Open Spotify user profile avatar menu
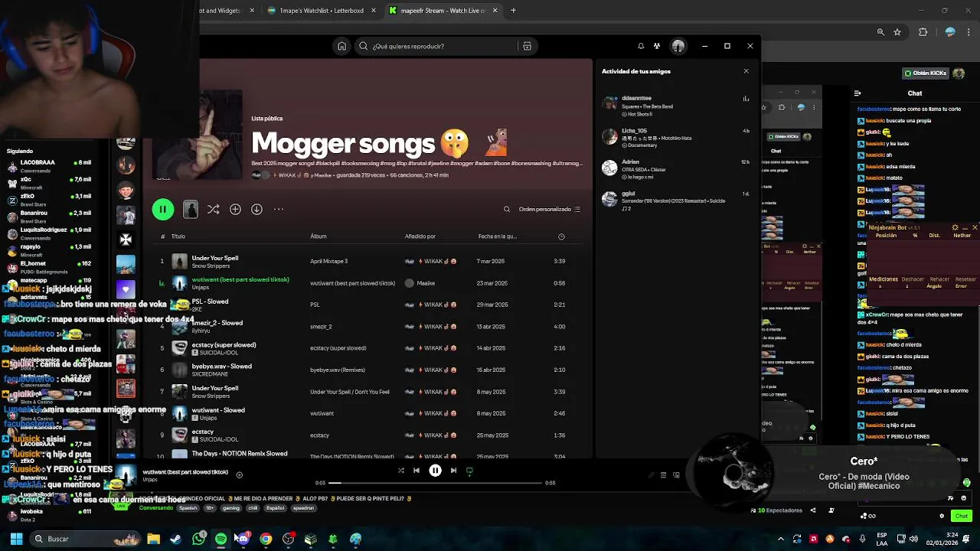The image size is (980, 551). pos(678,46)
